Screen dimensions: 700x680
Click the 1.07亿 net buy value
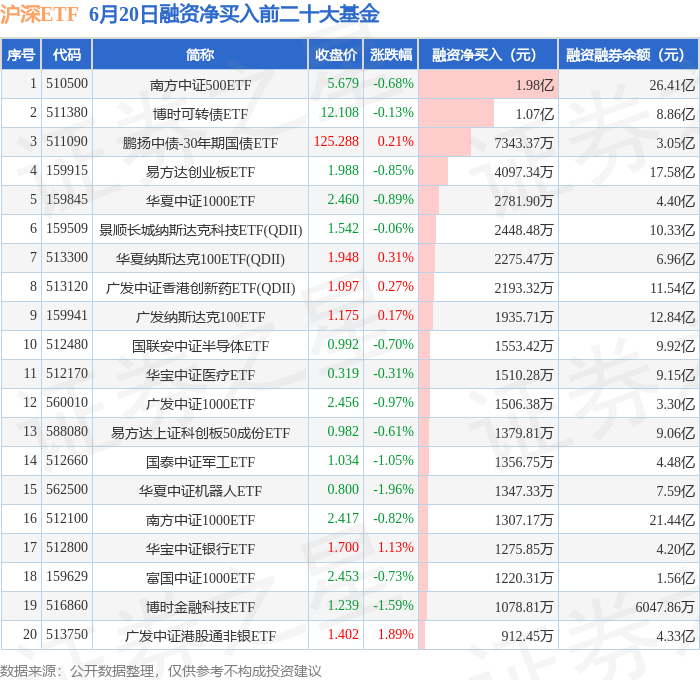[x=534, y=114]
